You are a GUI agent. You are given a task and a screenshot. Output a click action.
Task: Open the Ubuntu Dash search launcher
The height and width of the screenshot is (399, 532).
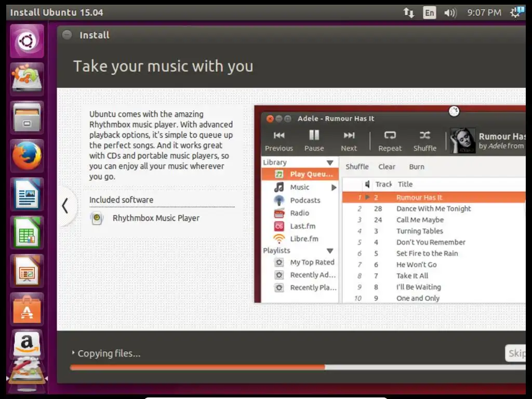coord(27,41)
